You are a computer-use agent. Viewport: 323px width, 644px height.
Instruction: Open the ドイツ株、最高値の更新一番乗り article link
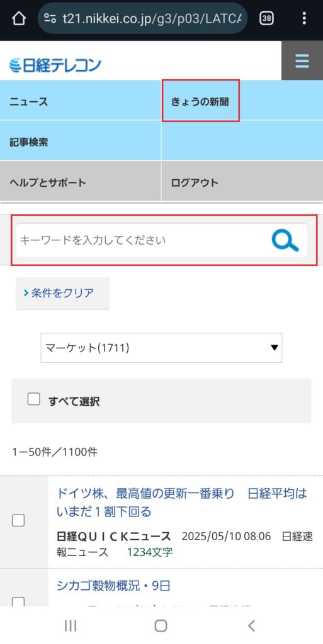182,502
